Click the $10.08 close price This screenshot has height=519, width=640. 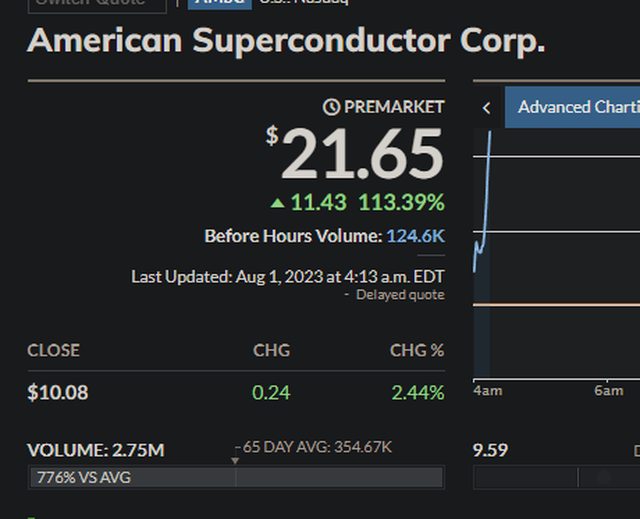58,392
